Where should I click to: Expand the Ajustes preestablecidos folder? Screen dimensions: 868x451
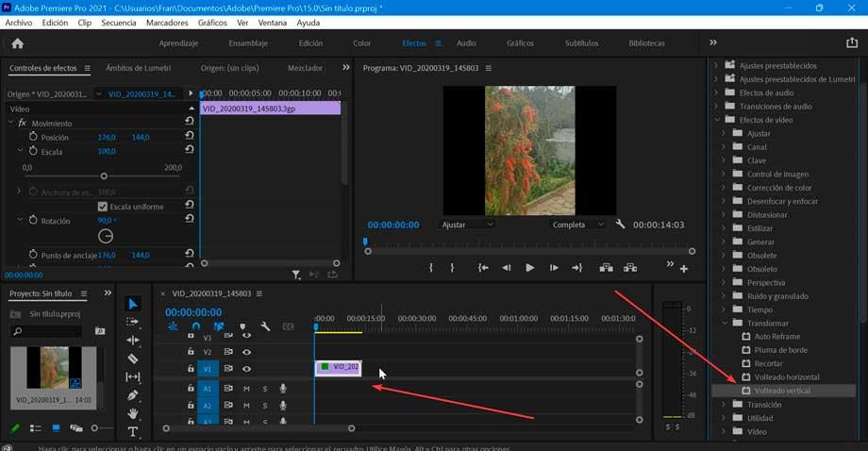(x=715, y=65)
